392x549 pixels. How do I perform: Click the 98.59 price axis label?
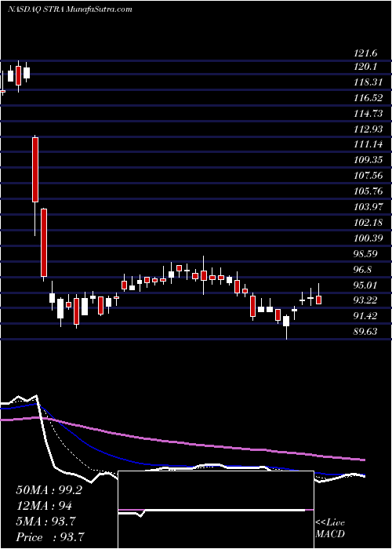coord(365,253)
